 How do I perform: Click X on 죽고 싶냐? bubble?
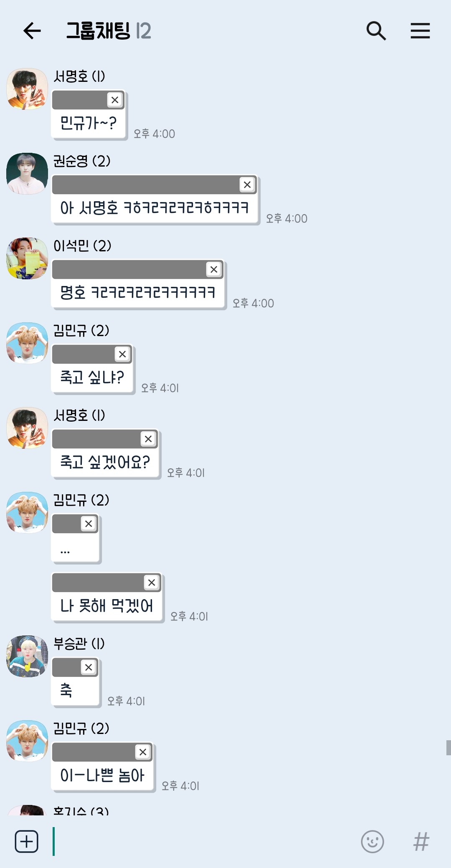pos(122,354)
